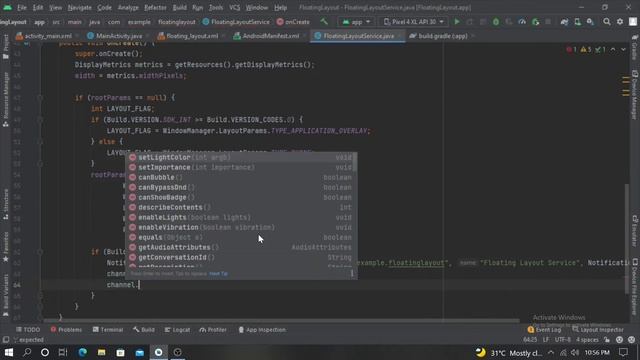Select describeContents() suggestion
The height and width of the screenshot is (360, 640).
point(241,207)
